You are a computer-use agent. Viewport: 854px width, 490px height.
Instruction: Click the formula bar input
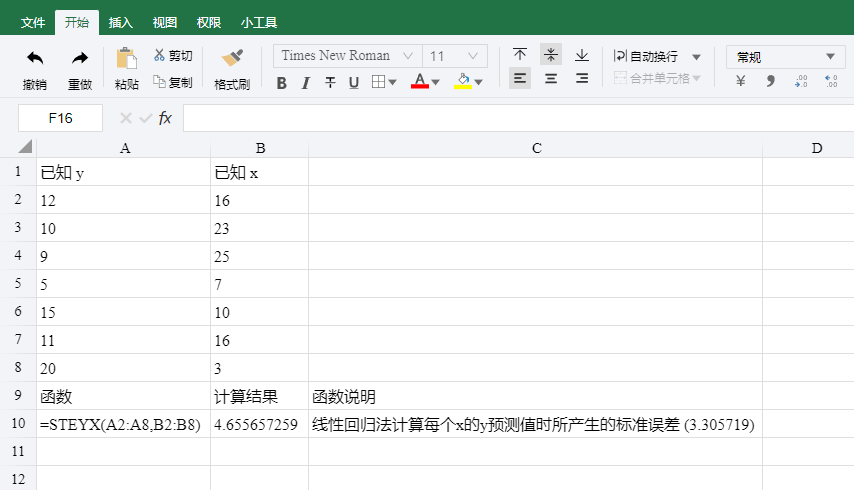pos(518,118)
